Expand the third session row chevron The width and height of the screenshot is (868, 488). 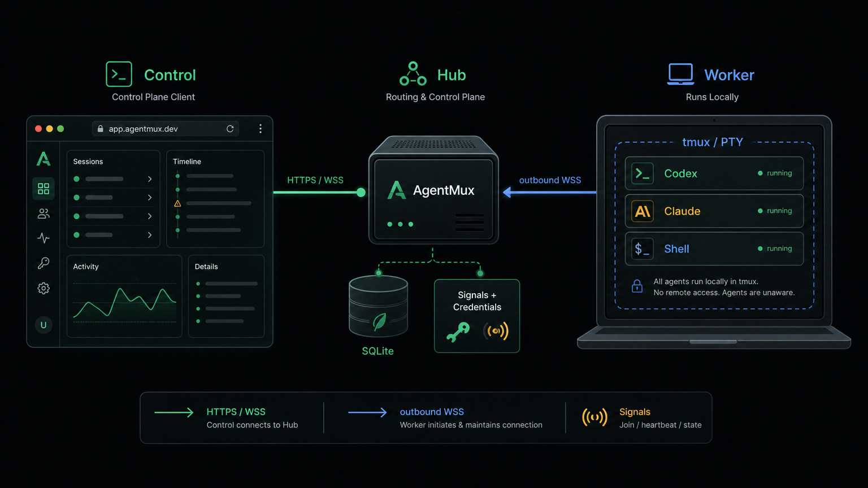click(x=150, y=216)
